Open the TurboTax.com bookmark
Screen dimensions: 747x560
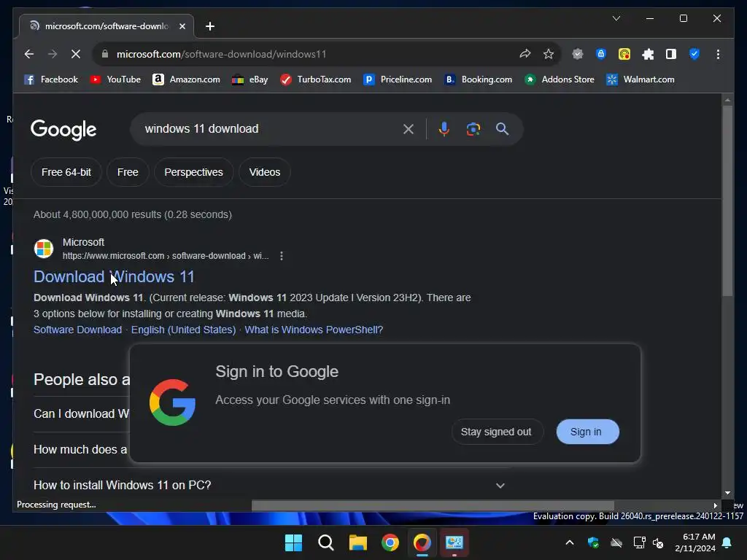coord(315,79)
